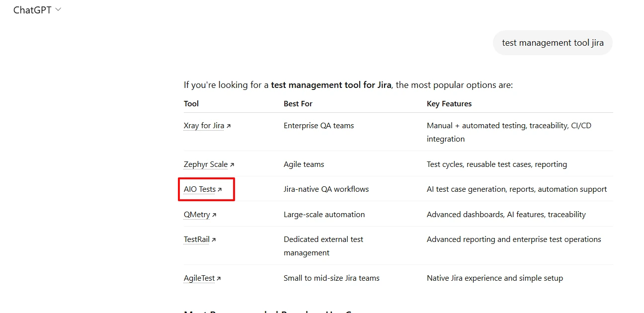This screenshot has height=313, width=644.
Task: Click the intro sentence about popular options
Action: (x=348, y=85)
